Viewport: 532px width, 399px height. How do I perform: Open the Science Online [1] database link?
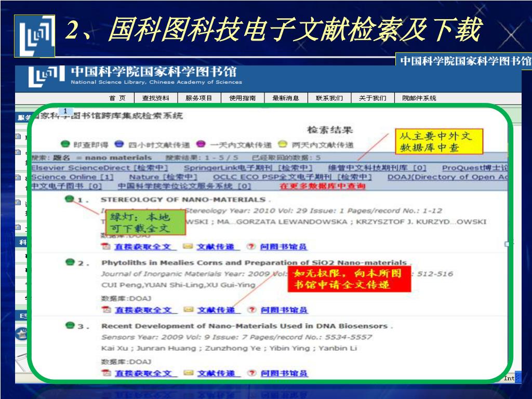72,177
